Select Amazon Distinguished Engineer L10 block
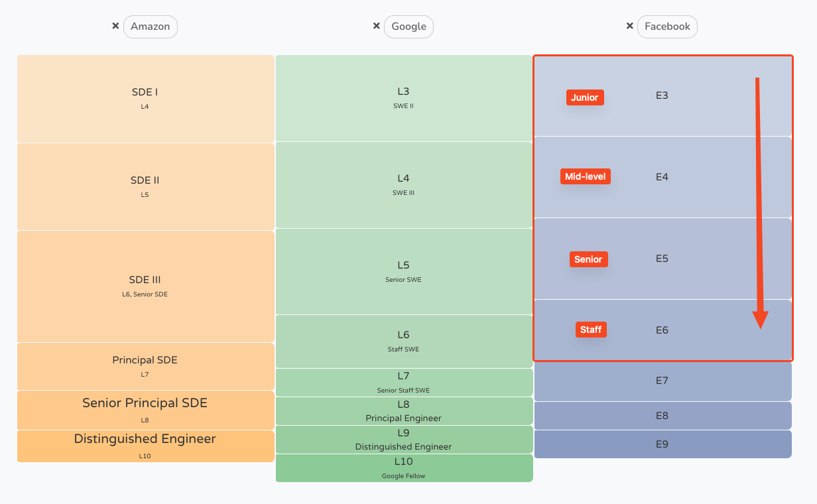 [x=145, y=446]
